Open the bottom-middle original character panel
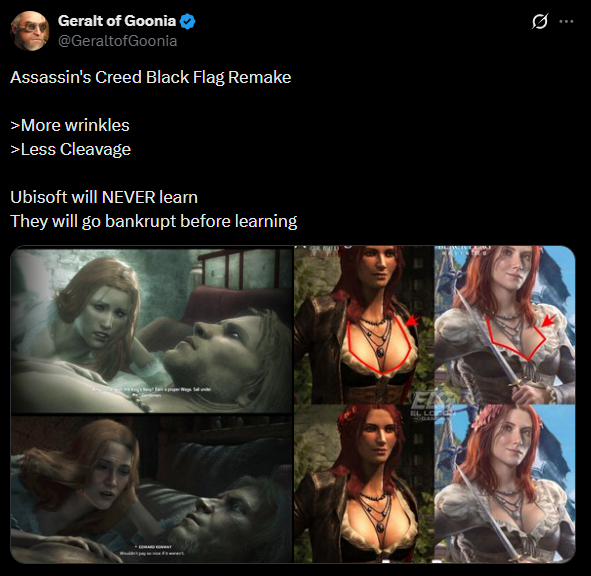 364,484
